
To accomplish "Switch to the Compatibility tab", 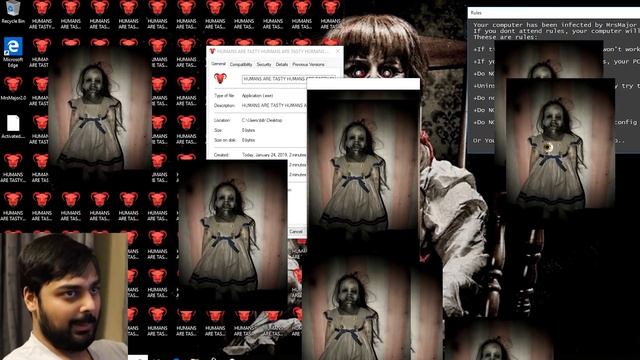I will pos(241,64).
